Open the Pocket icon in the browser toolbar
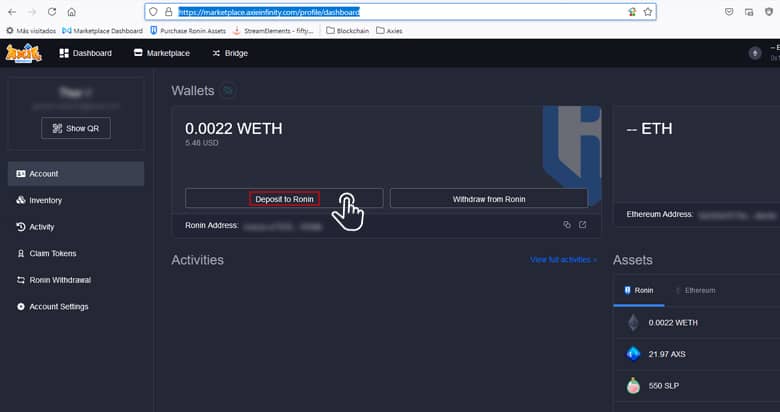 (x=729, y=12)
